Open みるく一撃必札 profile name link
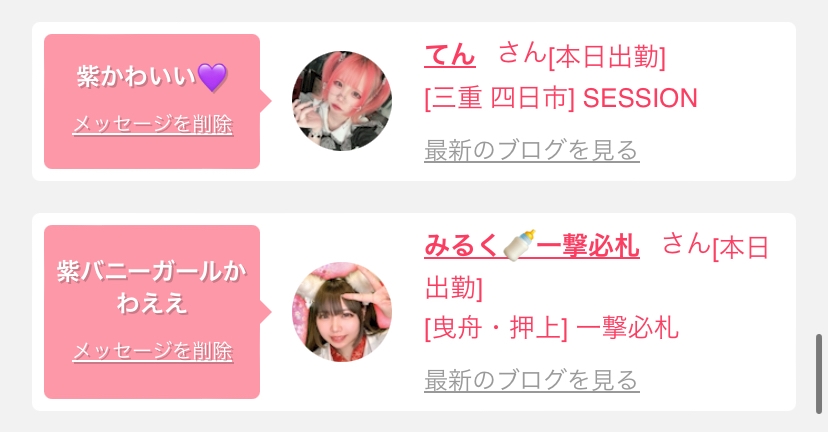This screenshot has width=828, height=432. 532,246
